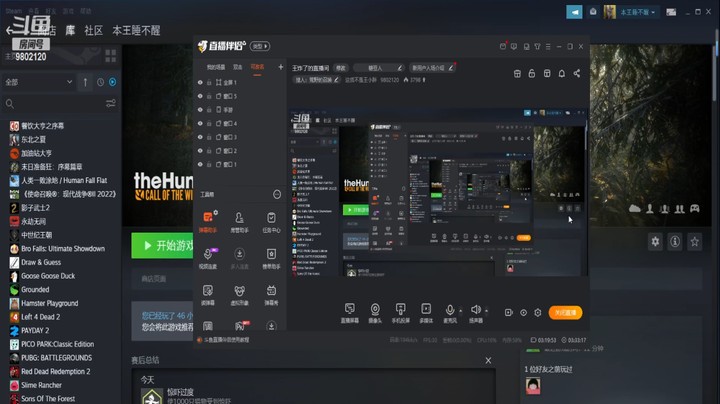Switch Steam library to grid view icon
Viewport: 720px width, 404px height.
[111, 56]
